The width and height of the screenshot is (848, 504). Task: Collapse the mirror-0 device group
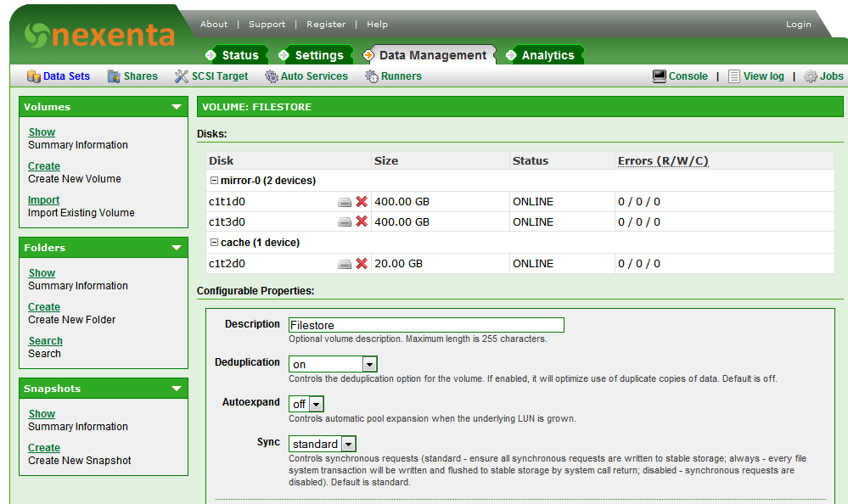[x=214, y=181]
